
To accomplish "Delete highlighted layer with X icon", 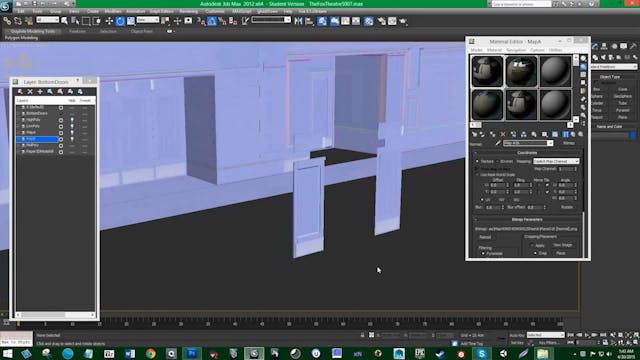I will (30, 91).
